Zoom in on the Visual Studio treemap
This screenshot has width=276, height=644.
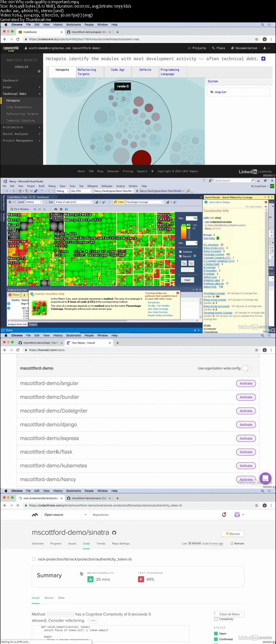tap(35, 209)
